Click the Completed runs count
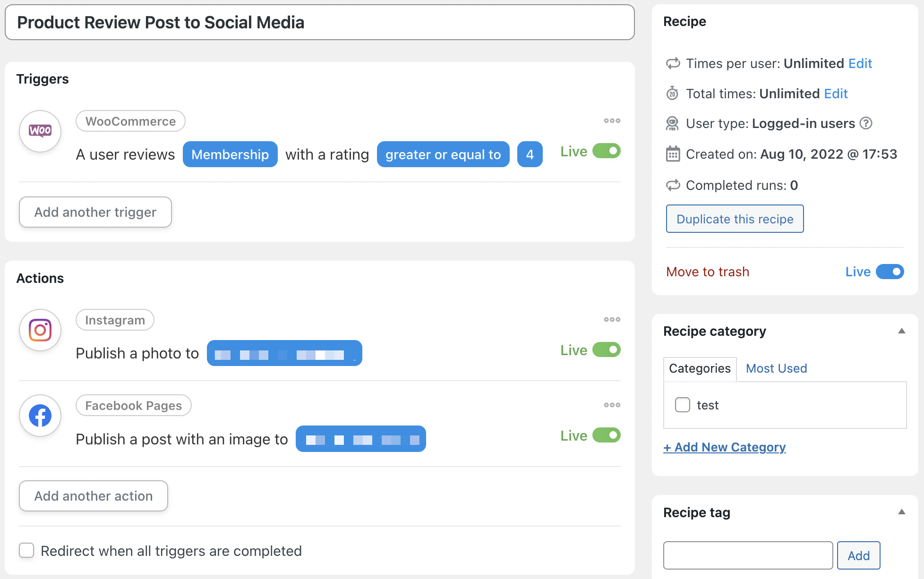This screenshot has width=924, height=579. [794, 185]
